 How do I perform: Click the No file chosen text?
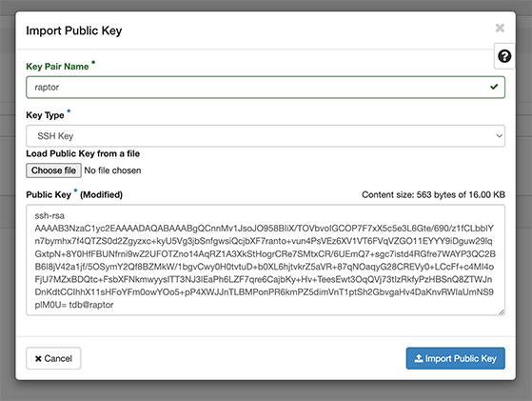click(x=112, y=170)
